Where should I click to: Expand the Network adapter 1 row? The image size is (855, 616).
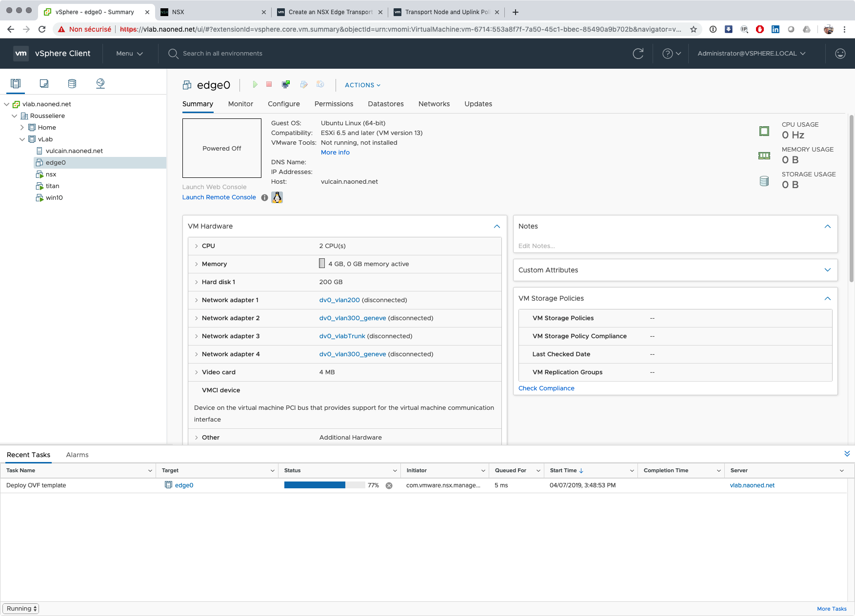(x=197, y=300)
